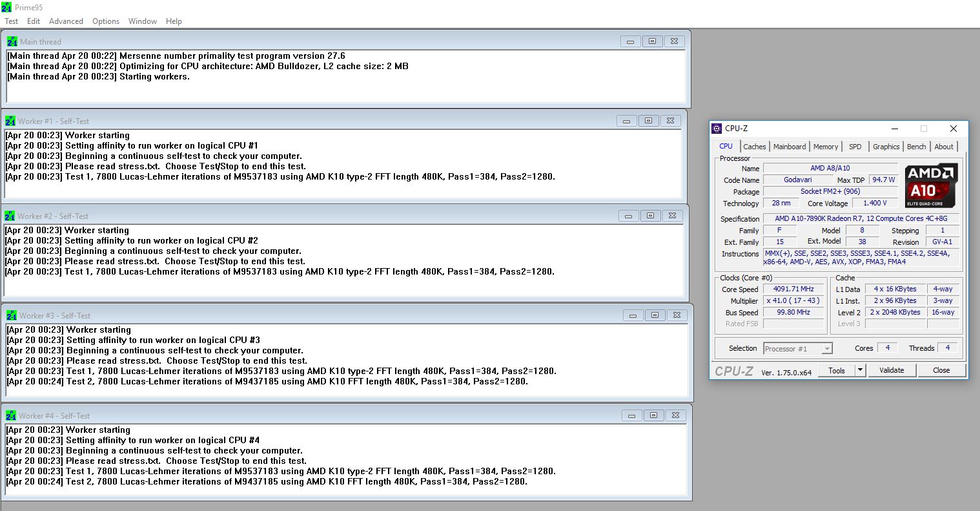
Task: Open the Advanced menu in Prime95
Action: [x=66, y=21]
